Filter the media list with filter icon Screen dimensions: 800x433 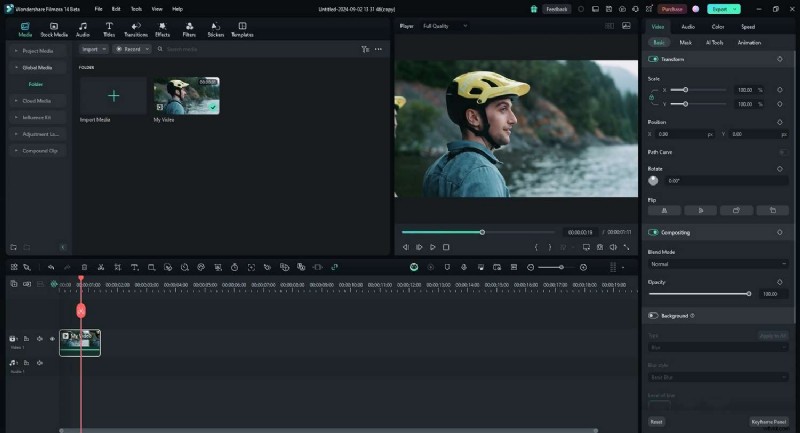tap(365, 49)
